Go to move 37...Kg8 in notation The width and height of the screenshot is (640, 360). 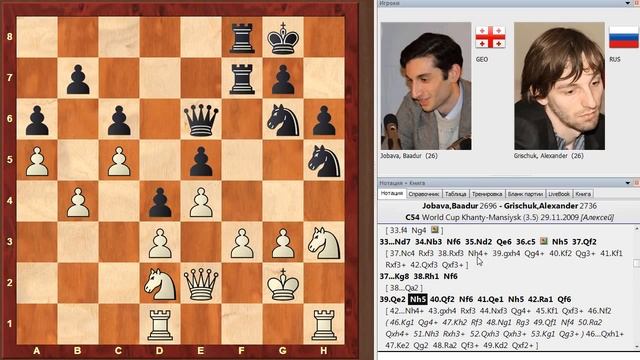click(394, 276)
